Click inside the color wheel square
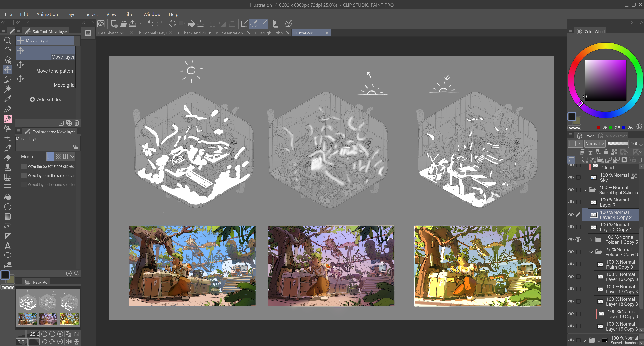Screen dimensions: 644x346 [x=605, y=80]
